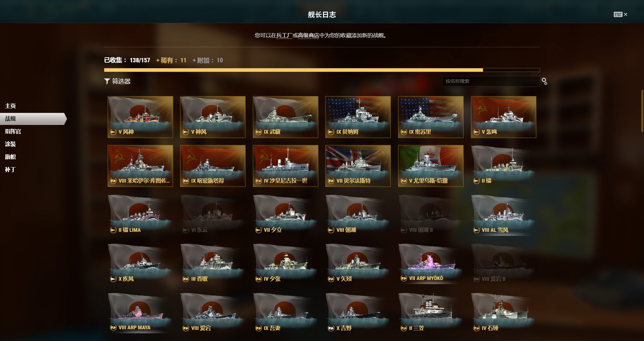The image size is (644, 341).
Task: Open the IX 密苏里 ship card
Action: (x=431, y=117)
